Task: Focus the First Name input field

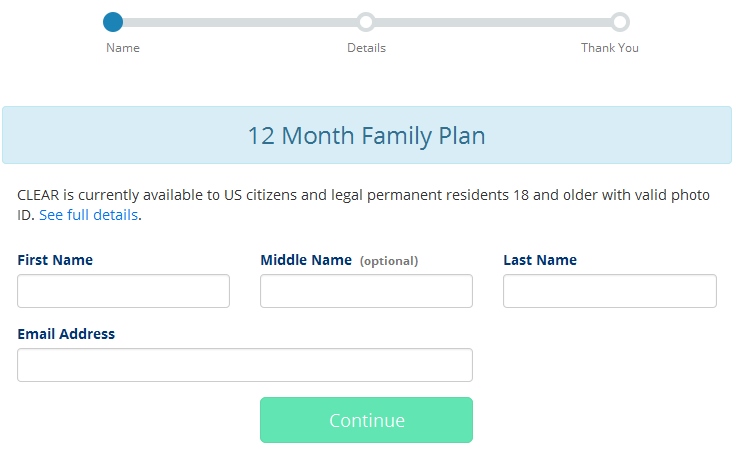Action: (123, 291)
